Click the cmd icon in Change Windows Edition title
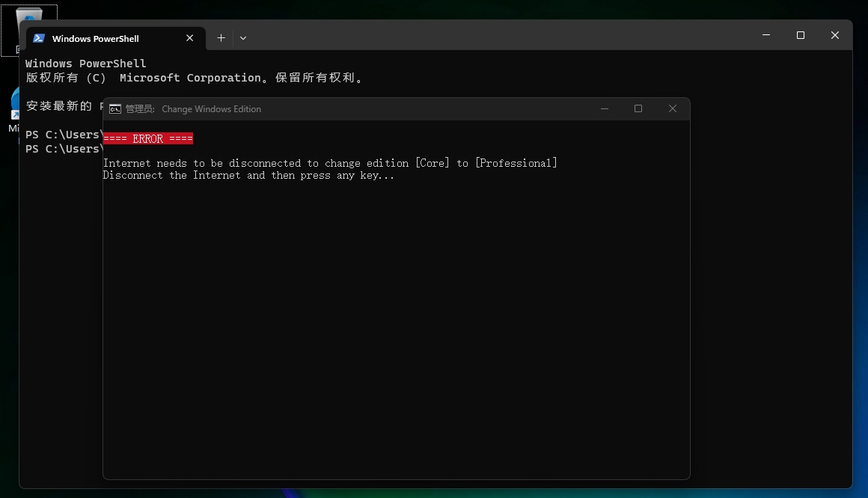Image resolution: width=868 pixels, height=498 pixels. coord(114,109)
